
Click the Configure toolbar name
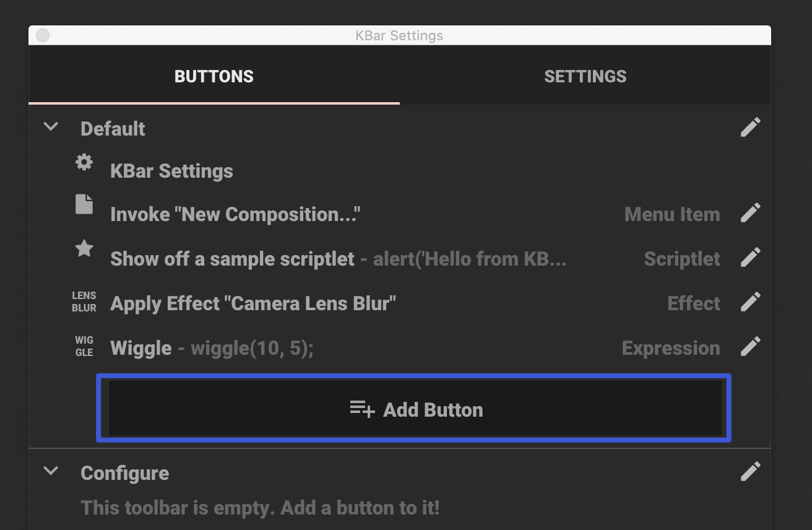point(124,473)
